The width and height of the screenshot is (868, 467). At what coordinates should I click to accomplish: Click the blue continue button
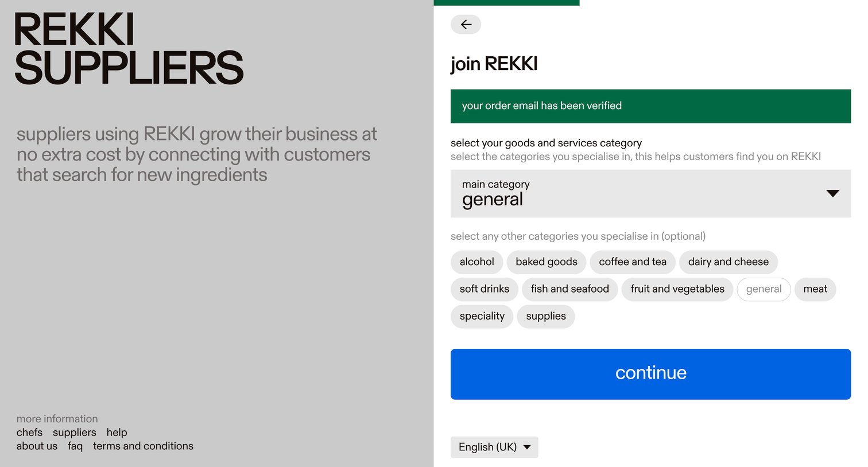[650, 374]
